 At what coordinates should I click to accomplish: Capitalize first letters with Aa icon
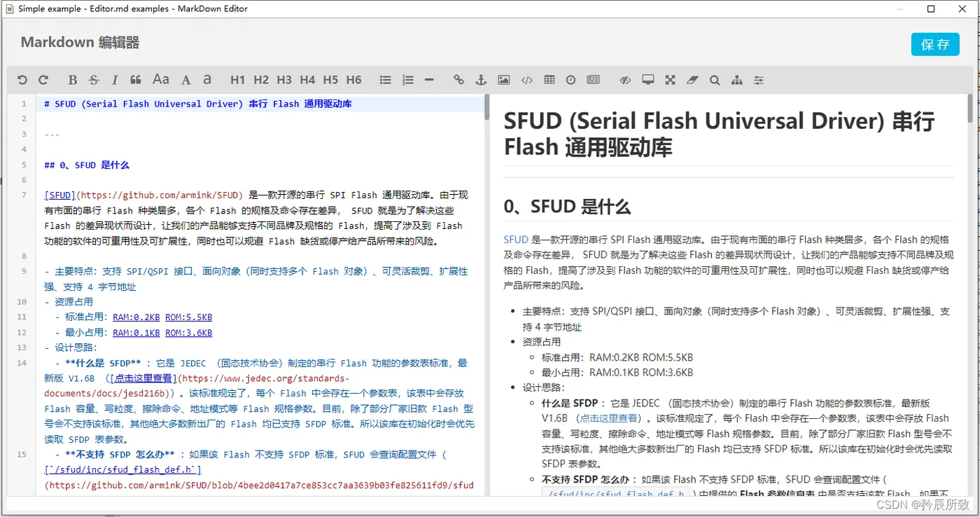(x=161, y=80)
